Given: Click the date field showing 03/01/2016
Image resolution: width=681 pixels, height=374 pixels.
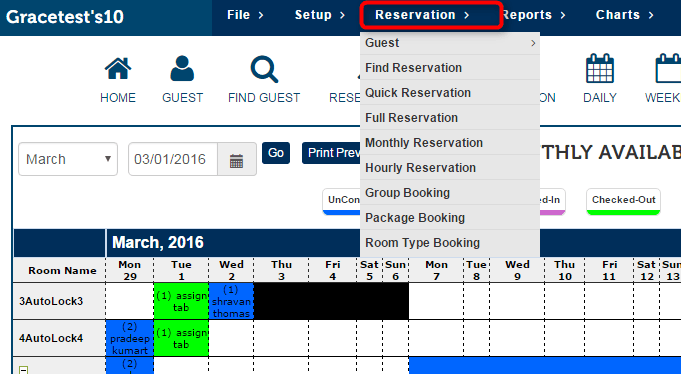Looking at the screenshot, I should click(173, 159).
